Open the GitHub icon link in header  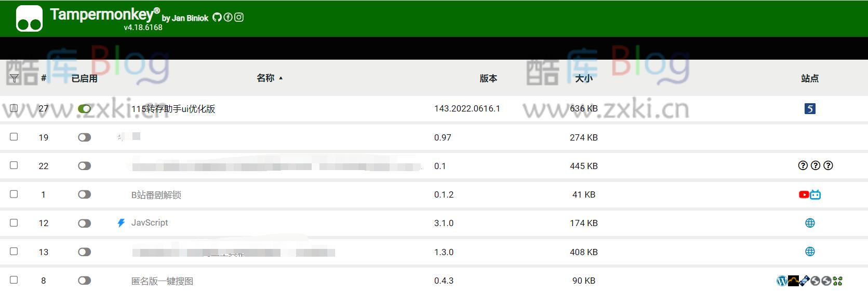(217, 17)
